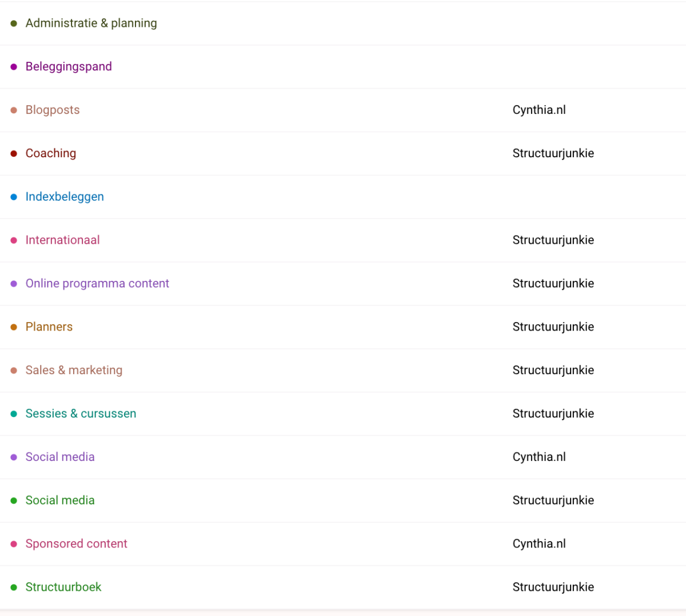This screenshot has width=686, height=616.
Task: Select the Sponsored content project
Action: coord(76,544)
